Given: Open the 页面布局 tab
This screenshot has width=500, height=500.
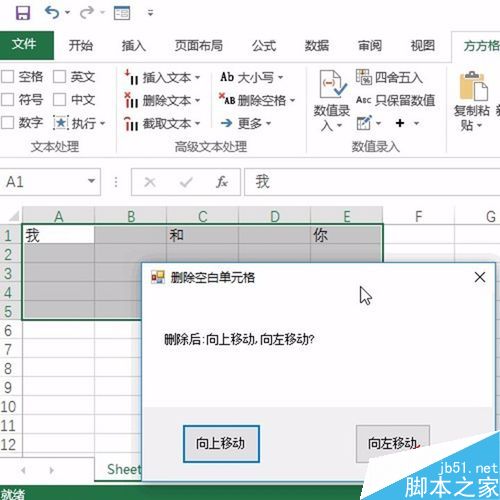Looking at the screenshot, I should point(199,46).
